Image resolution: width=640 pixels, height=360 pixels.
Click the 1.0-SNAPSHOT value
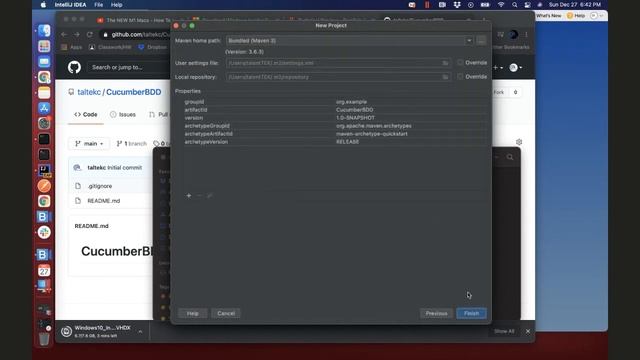click(x=355, y=118)
